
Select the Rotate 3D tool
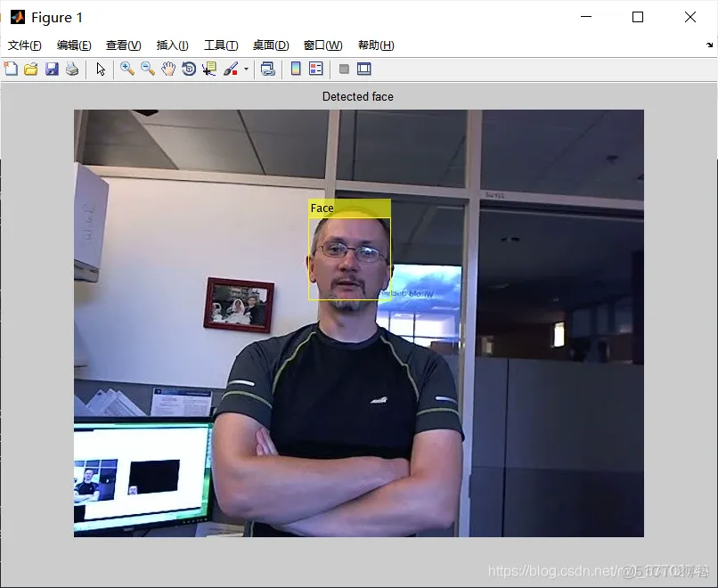(x=188, y=69)
